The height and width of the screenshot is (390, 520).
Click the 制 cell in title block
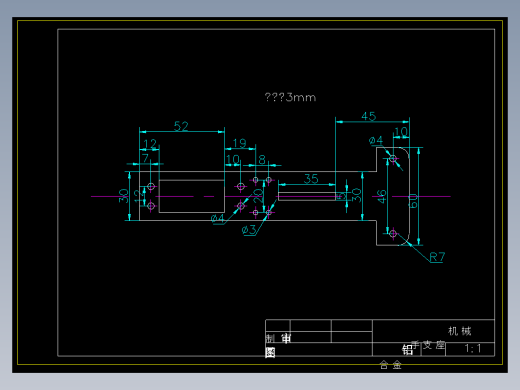(270, 338)
